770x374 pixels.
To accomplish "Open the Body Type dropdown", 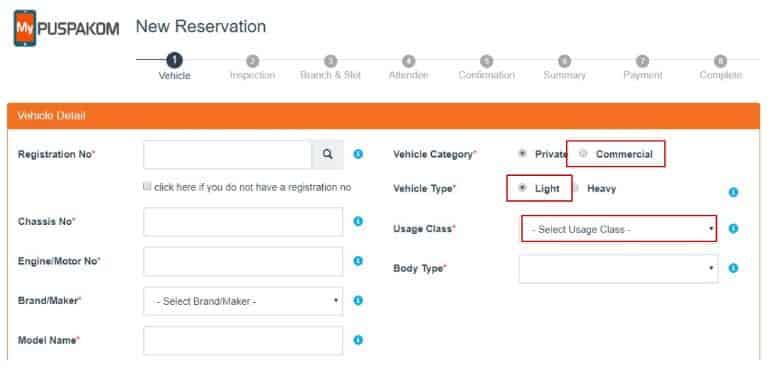I will tap(618, 268).
